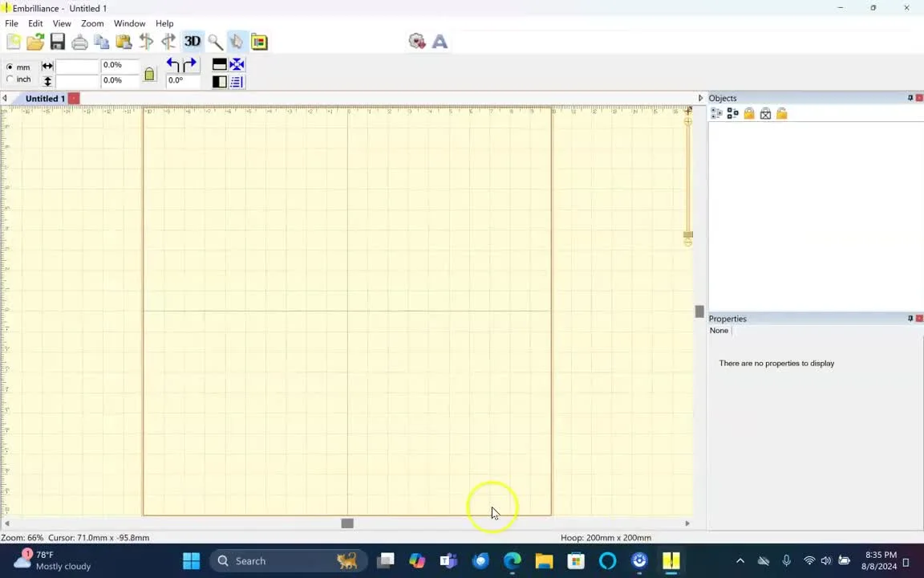Click the first yellow lock icon in Objects
The width and height of the screenshot is (924, 578).
(749, 113)
